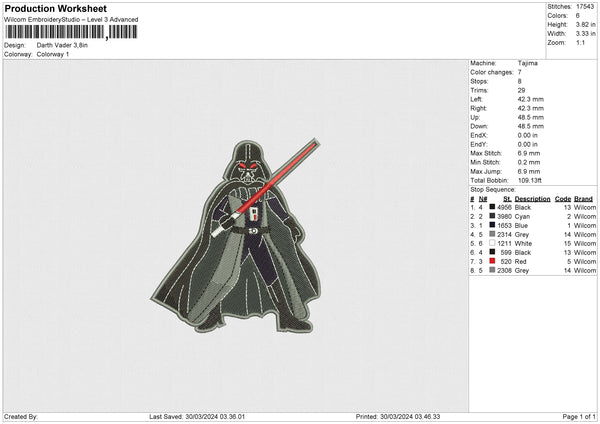Screen dimensions: 600x424
Task: Click the Zoom value '1:1'
Action: (580, 42)
